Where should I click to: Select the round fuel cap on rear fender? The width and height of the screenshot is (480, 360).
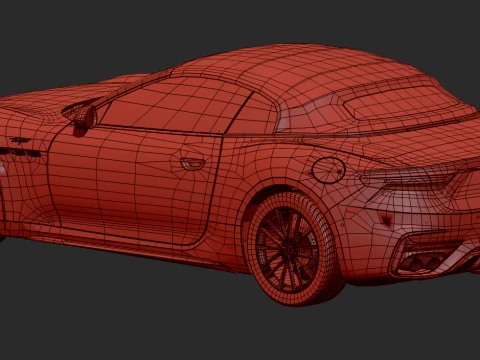point(328,170)
